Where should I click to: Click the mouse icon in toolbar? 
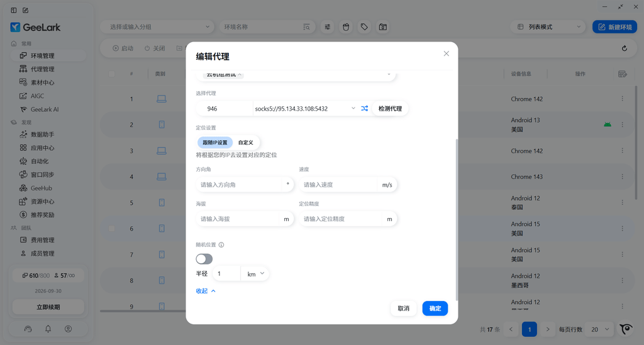point(346,26)
